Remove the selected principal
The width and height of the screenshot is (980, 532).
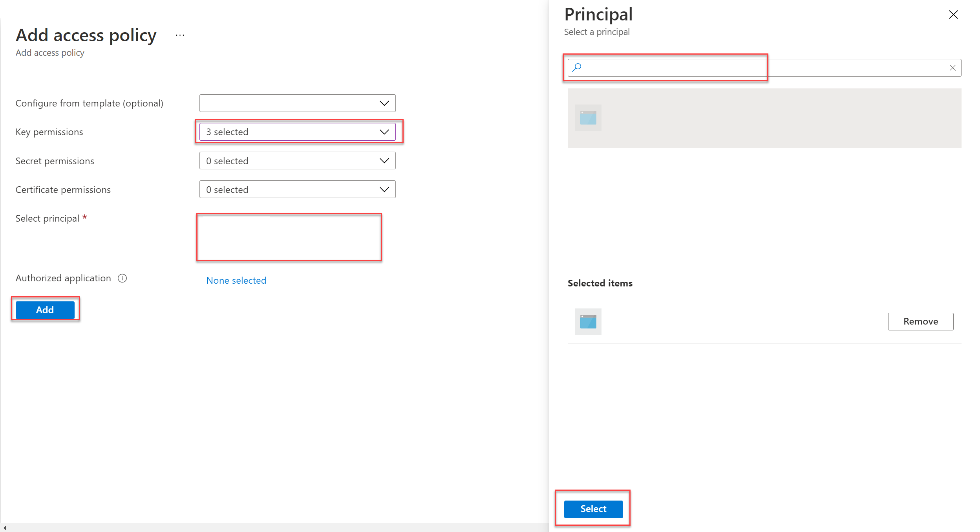pos(920,321)
